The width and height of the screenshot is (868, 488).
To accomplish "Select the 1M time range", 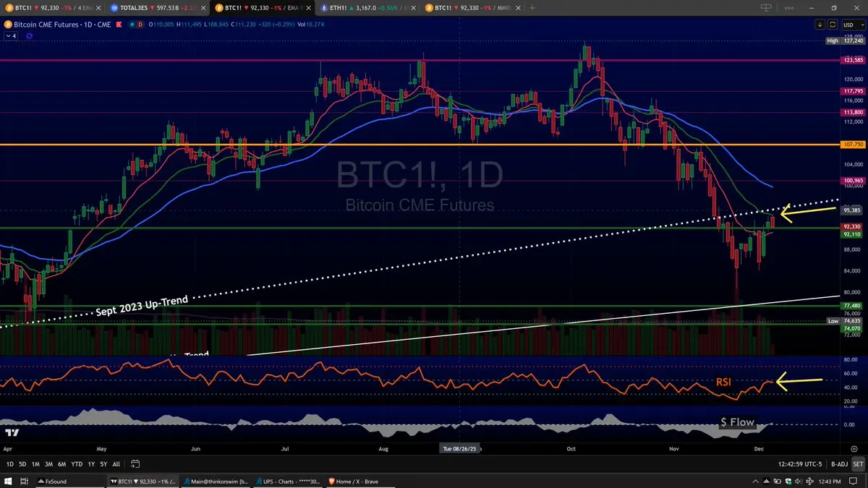I will 35,464.
